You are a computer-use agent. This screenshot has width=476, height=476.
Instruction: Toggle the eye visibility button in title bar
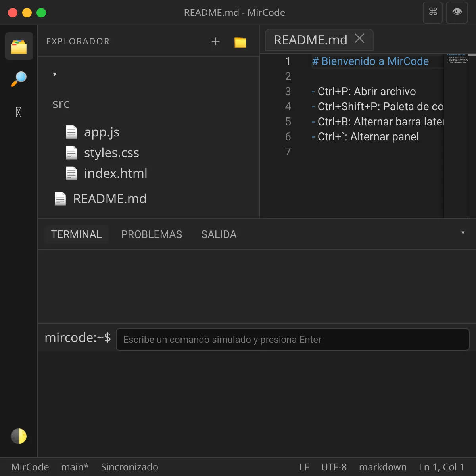(x=457, y=12)
